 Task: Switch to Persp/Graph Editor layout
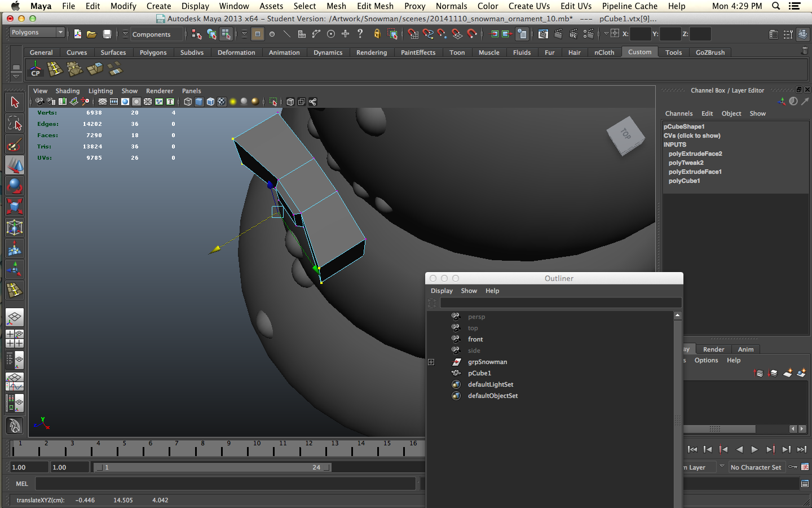pos(15,382)
